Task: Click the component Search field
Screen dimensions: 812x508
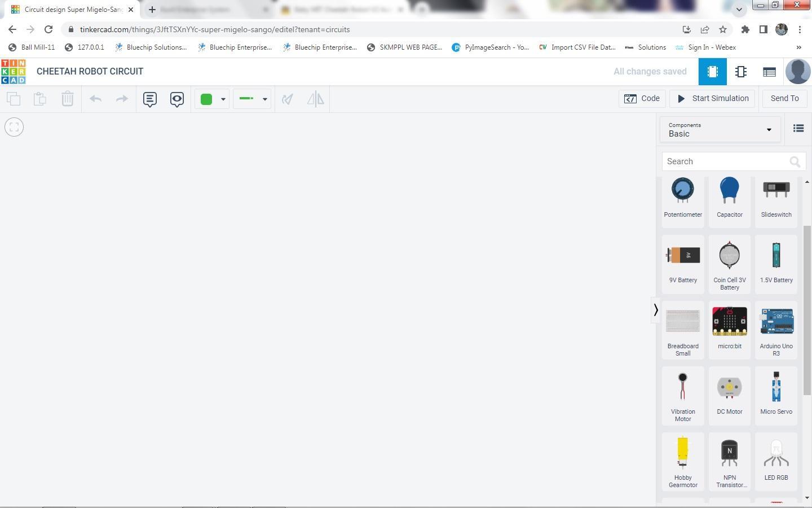Action: [734, 161]
